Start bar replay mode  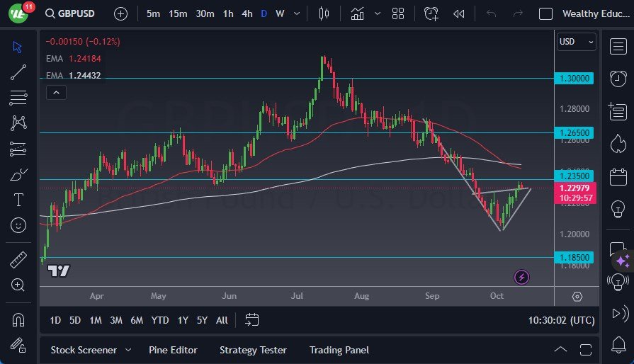[x=459, y=13]
